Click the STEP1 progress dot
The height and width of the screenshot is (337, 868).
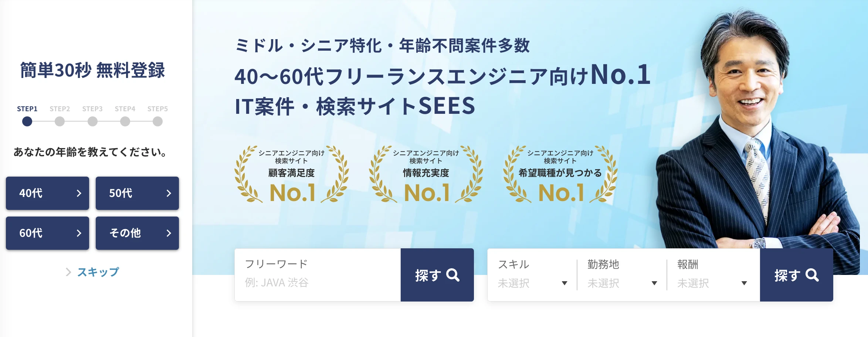[27, 121]
